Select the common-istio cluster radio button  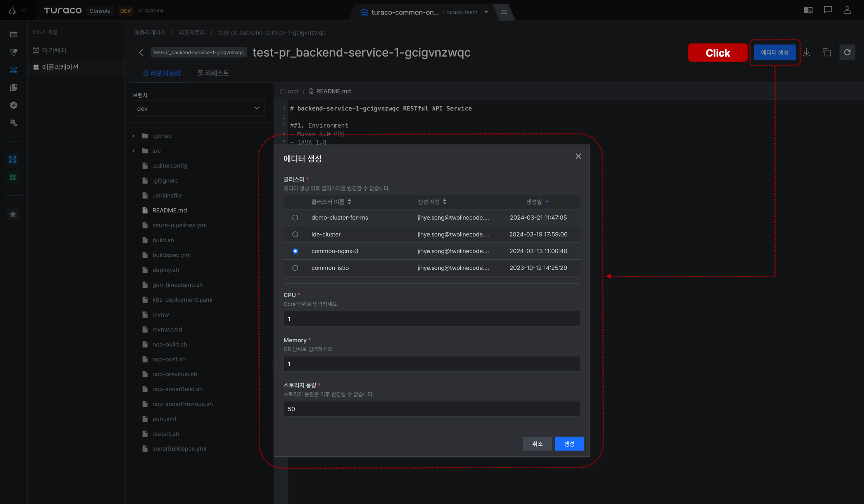pyautogui.click(x=295, y=268)
